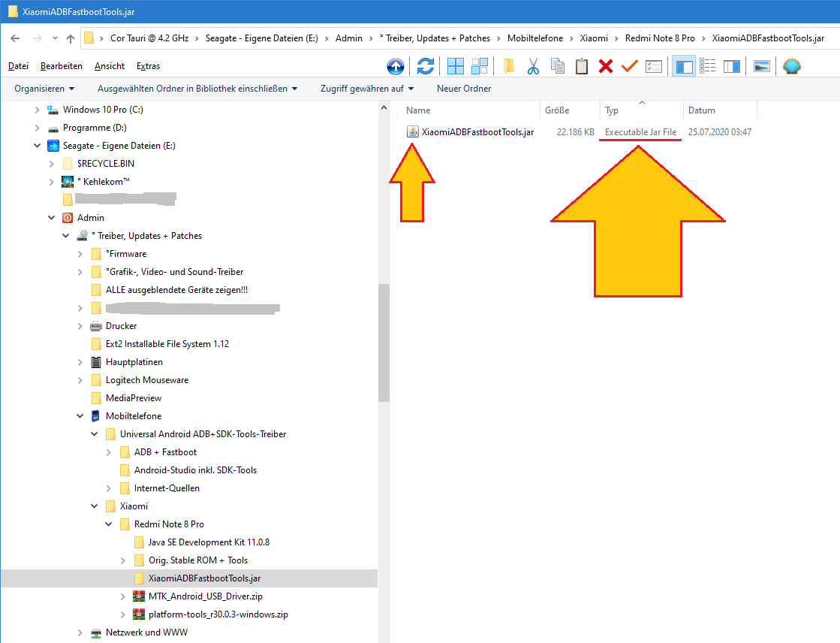
Task: Click the Select All toolbar icon
Action: coord(456,67)
